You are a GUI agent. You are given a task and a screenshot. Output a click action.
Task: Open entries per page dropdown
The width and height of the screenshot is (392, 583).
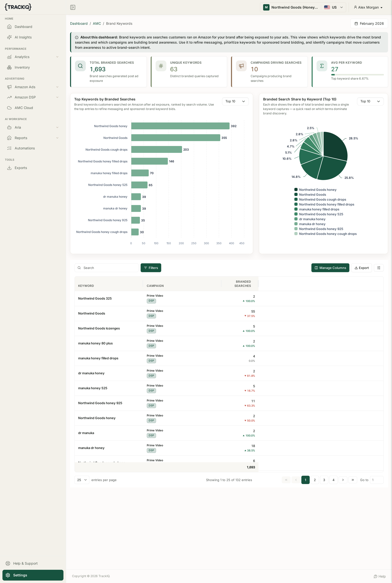82,480
